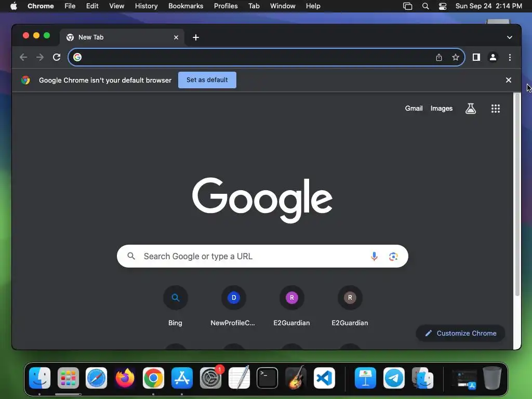Open TextEdit from the Dock
The width and height of the screenshot is (532, 399).
[239, 378]
